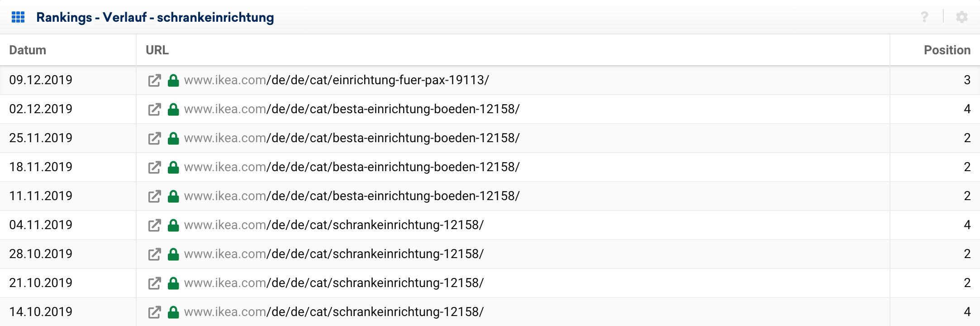Image resolution: width=980 pixels, height=326 pixels.
Task: Open the einrichtung-fuer-pax-19113 URL link
Action: (x=336, y=80)
